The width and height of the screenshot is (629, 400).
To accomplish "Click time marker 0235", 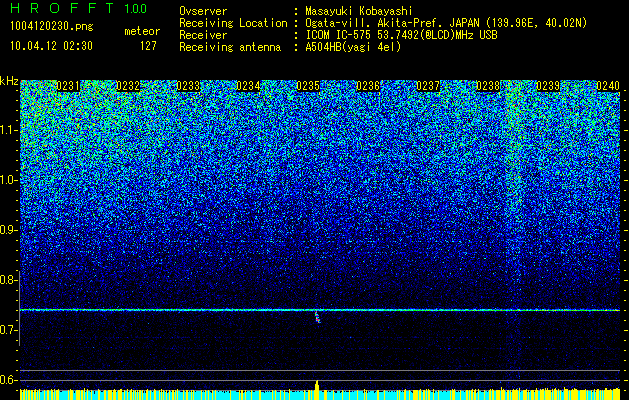I will (308, 86).
